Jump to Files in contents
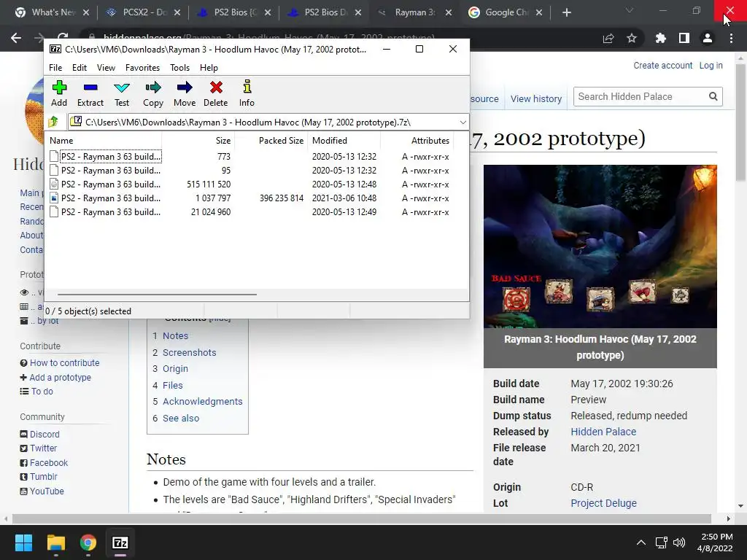The width and height of the screenshot is (747, 560). pos(172,385)
